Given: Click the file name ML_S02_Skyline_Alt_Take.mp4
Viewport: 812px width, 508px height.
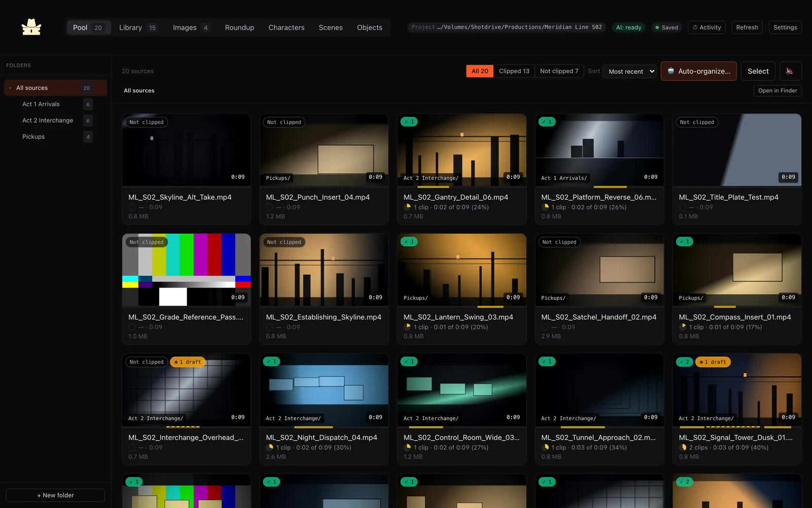Looking at the screenshot, I should click(180, 197).
